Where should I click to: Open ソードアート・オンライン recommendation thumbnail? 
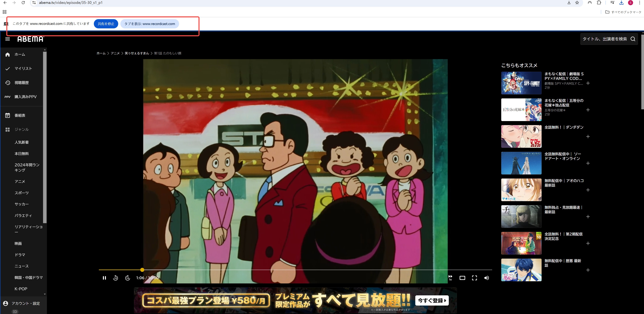(x=521, y=163)
